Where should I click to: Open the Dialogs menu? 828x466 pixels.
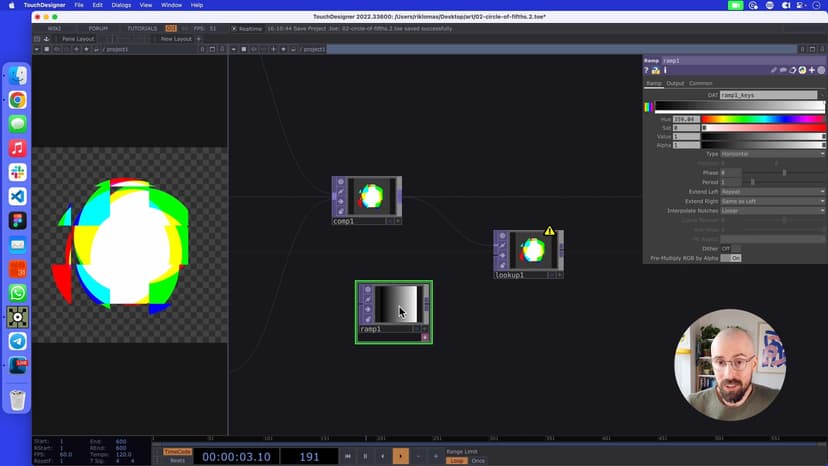click(x=121, y=5)
